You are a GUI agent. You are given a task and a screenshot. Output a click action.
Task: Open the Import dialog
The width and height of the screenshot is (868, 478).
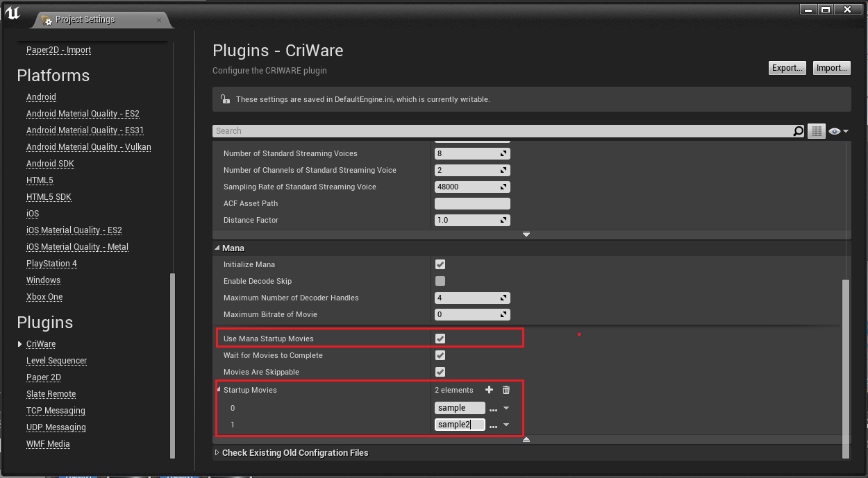click(x=831, y=67)
